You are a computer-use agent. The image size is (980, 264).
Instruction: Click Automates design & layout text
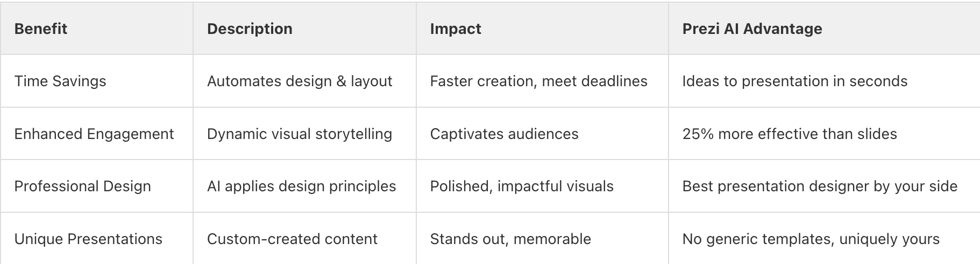click(x=300, y=81)
